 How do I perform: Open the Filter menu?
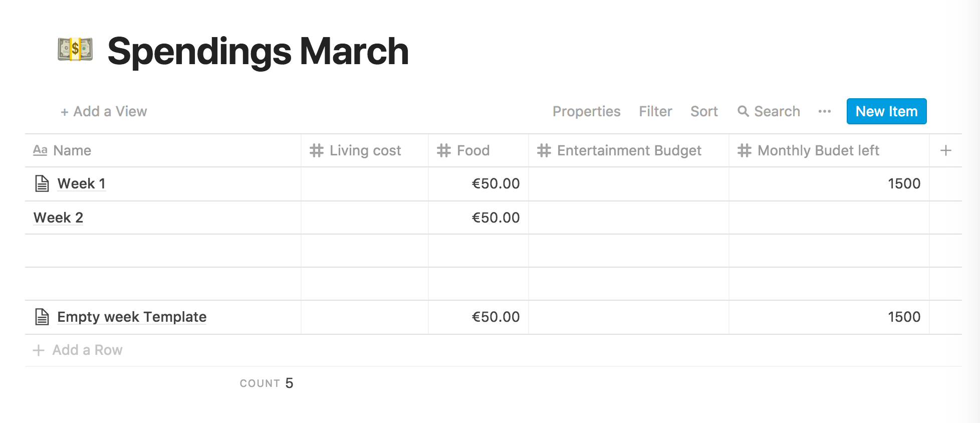655,111
